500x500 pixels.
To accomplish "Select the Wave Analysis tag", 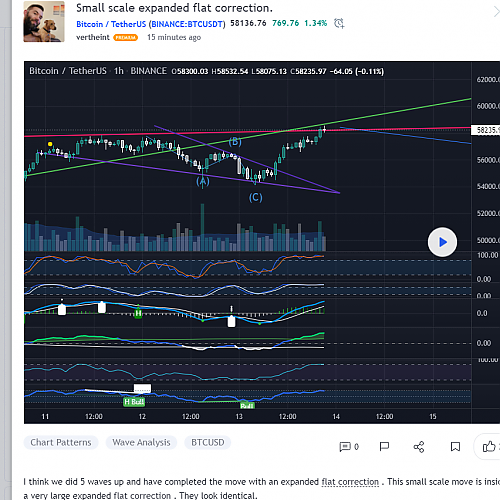I will pyautogui.click(x=141, y=442).
